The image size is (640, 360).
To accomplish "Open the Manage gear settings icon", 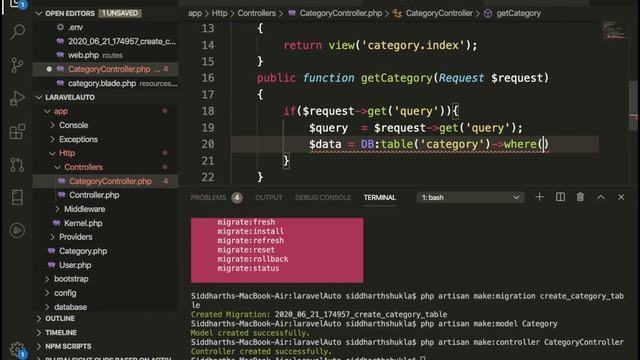I will (x=17, y=350).
